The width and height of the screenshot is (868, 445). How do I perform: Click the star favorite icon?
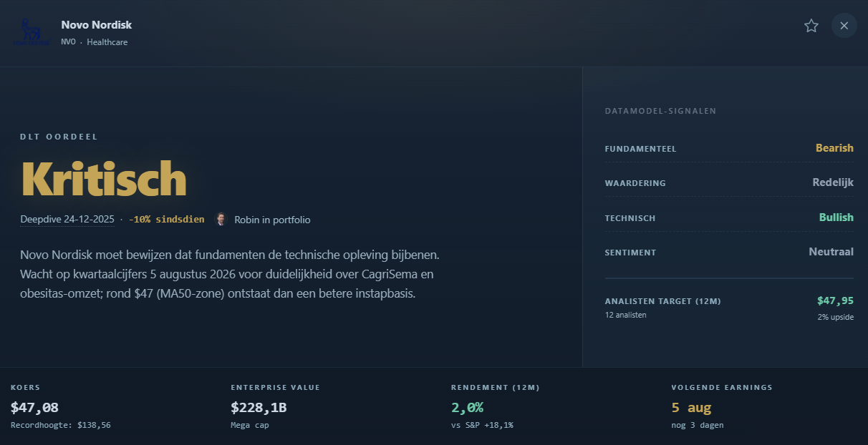pos(811,26)
